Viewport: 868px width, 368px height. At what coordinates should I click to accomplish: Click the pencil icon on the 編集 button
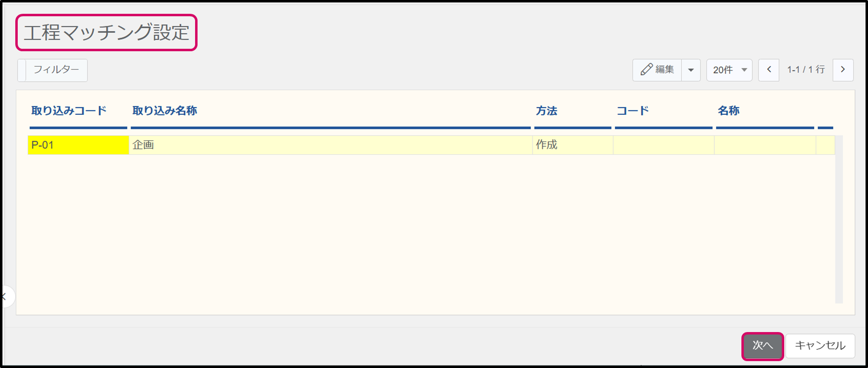(x=646, y=70)
